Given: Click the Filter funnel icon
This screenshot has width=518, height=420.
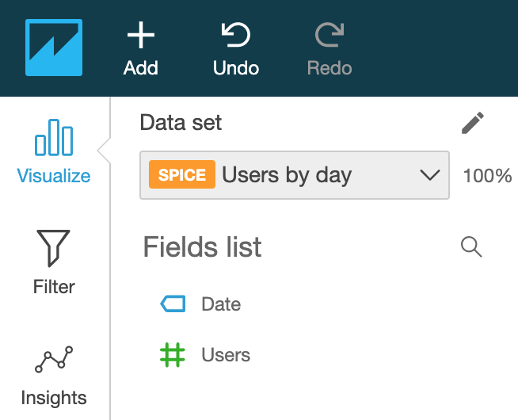Looking at the screenshot, I should (54, 248).
